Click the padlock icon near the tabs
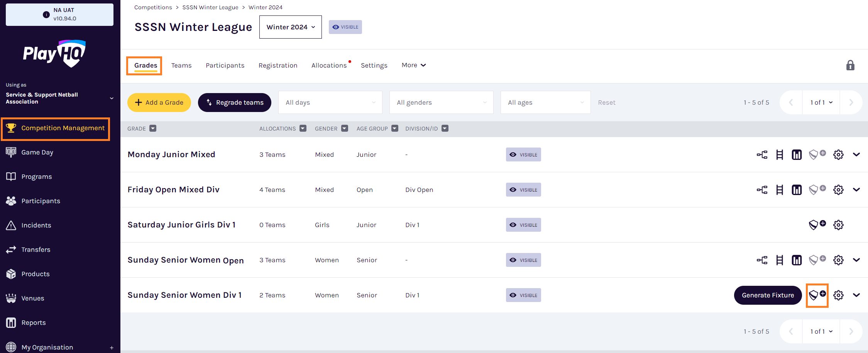The width and height of the screenshot is (868, 353). (850, 65)
